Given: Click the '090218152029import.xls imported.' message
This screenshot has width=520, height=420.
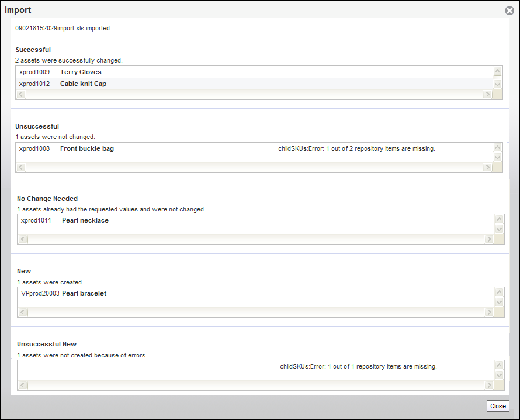Looking at the screenshot, I should [63, 28].
